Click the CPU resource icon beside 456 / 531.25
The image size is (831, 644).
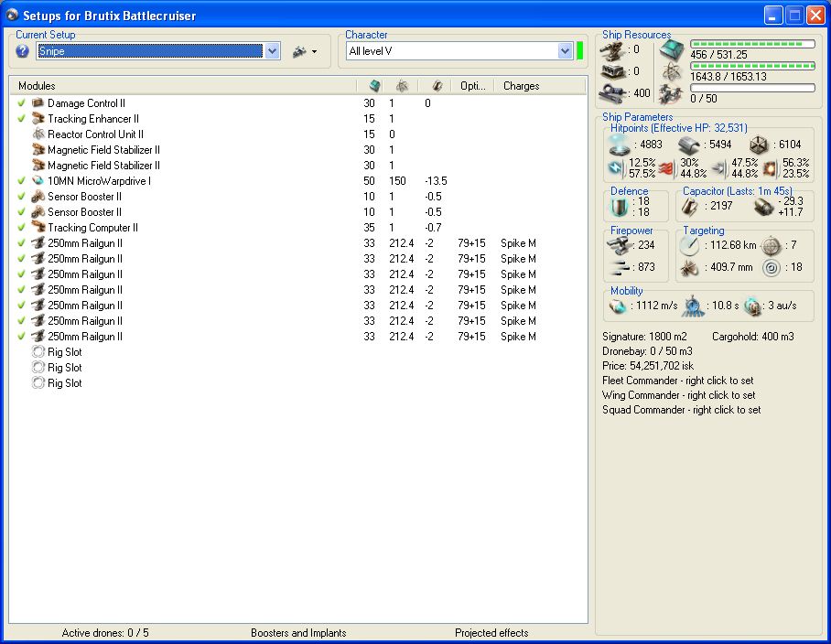point(672,50)
